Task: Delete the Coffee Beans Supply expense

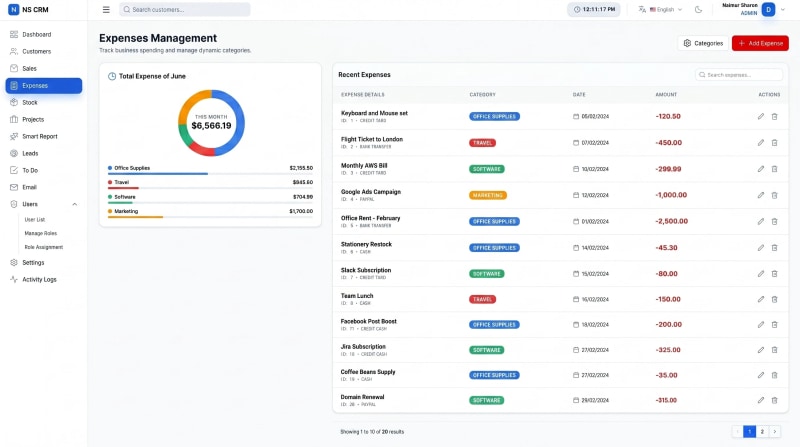Action: click(x=774, y=375)
